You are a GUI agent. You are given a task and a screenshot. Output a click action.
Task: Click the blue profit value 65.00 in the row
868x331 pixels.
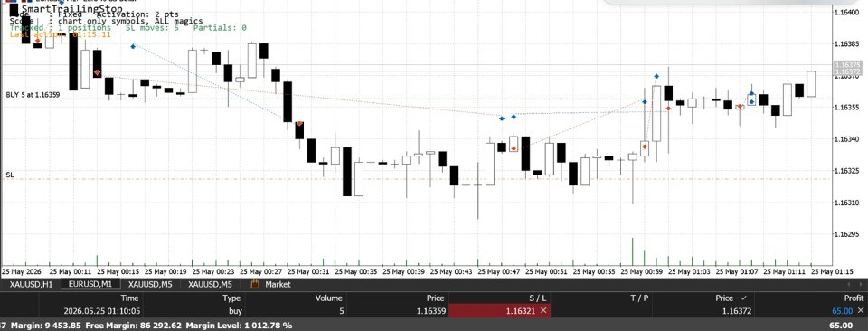842,311
